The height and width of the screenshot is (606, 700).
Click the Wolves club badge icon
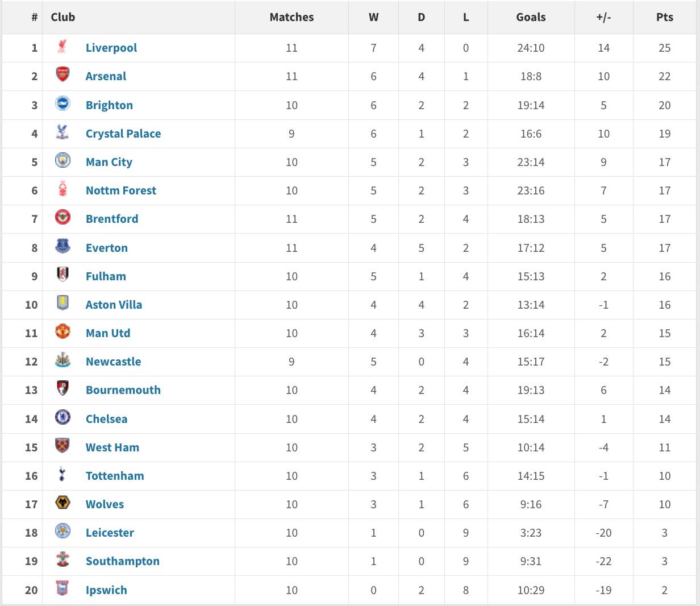point(63,503)
